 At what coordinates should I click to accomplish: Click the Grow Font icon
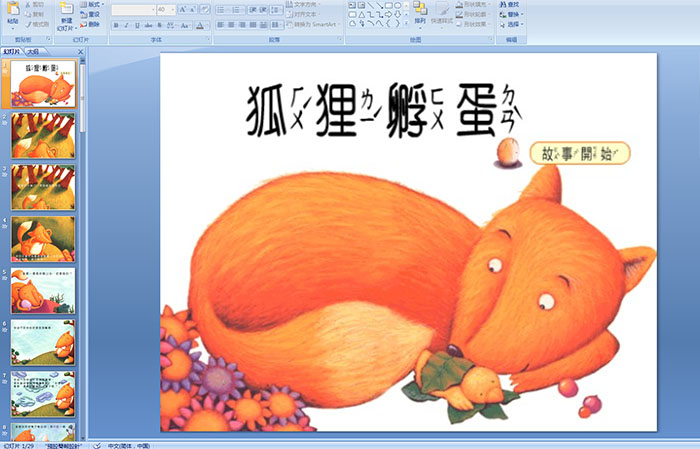click(x=183, y=10)
